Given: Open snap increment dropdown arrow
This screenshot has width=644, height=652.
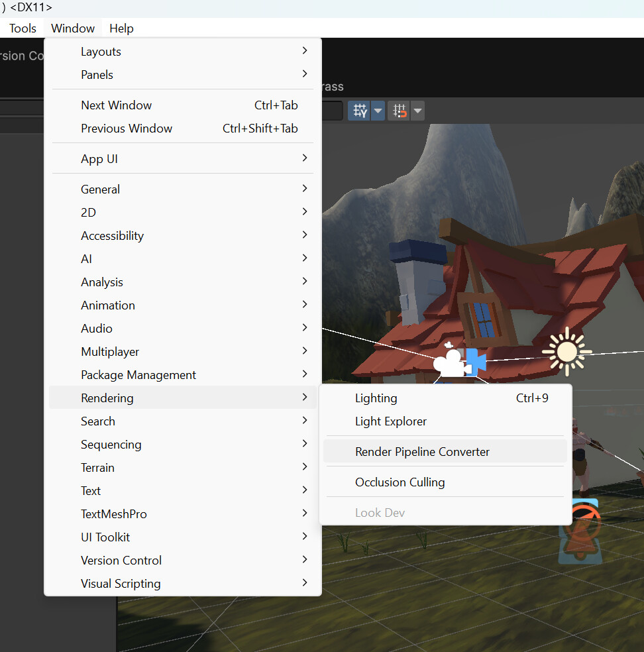Looking at the screenshot, I should point(418,111).
